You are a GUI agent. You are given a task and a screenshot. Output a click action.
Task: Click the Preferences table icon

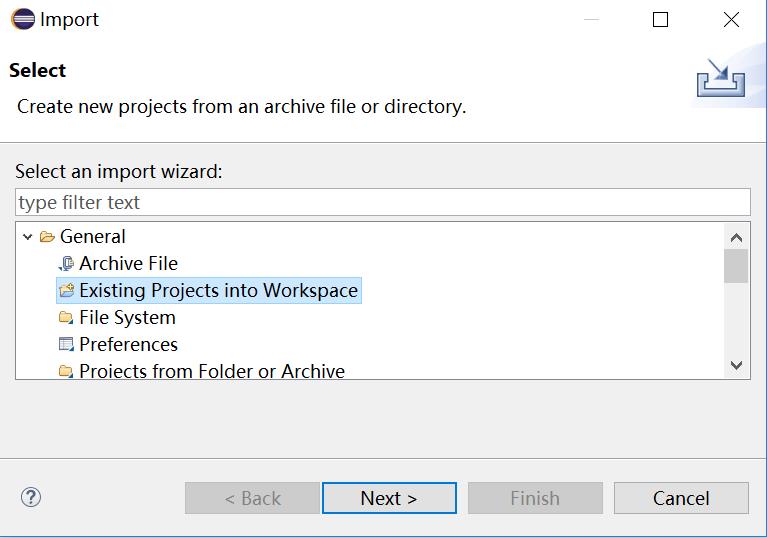[x=66, y=344]
